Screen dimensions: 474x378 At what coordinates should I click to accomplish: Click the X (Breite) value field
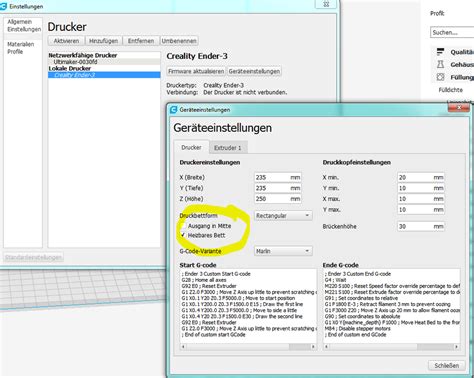[278, 177]
